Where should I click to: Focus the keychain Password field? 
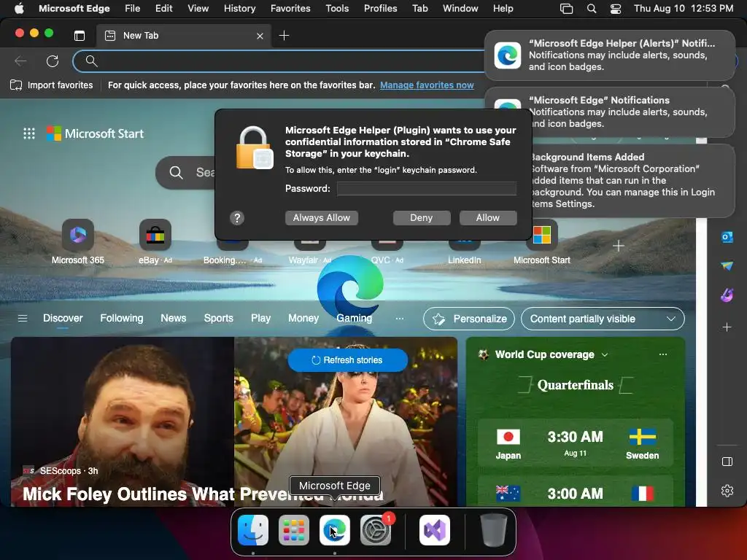426,189
